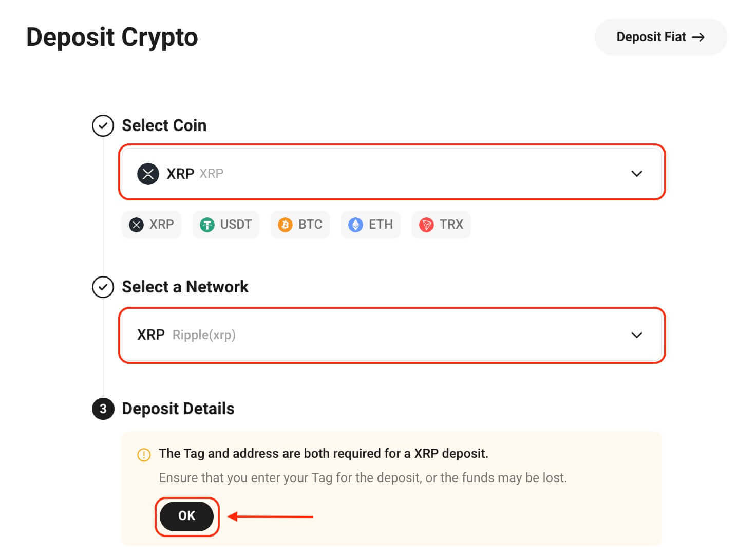This screenshot has width=756, height=554.
Task: Click the ETH Ethereum icon
Action: (x=355, y=225)
